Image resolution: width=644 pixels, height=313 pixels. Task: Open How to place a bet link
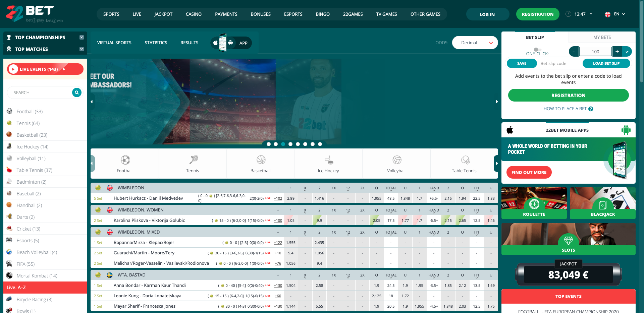(x=565, y=109)
